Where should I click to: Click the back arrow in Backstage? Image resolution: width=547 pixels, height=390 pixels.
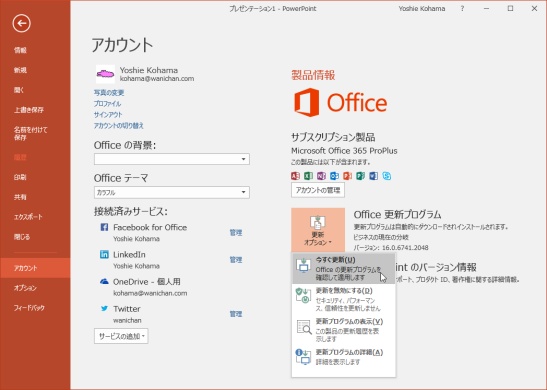21,23
